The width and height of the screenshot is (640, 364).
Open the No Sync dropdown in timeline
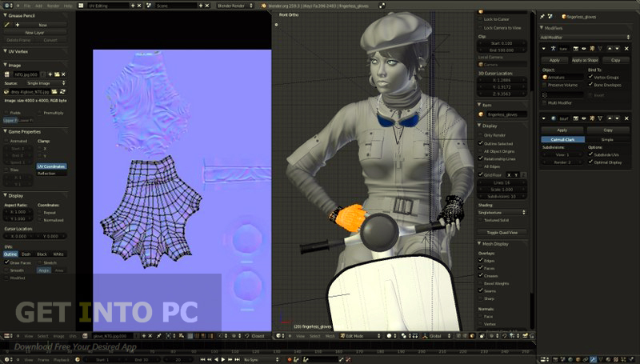(261, 359)
